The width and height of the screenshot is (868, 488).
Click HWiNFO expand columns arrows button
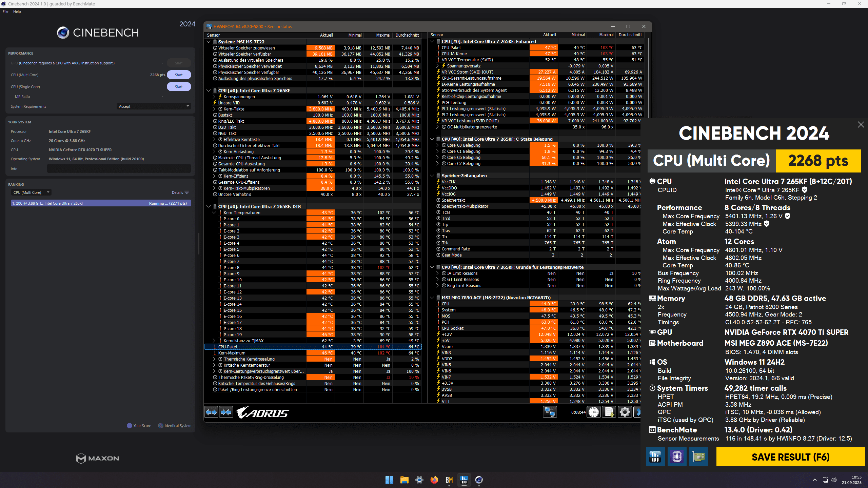pyautogui.click(x=211, y=412)
